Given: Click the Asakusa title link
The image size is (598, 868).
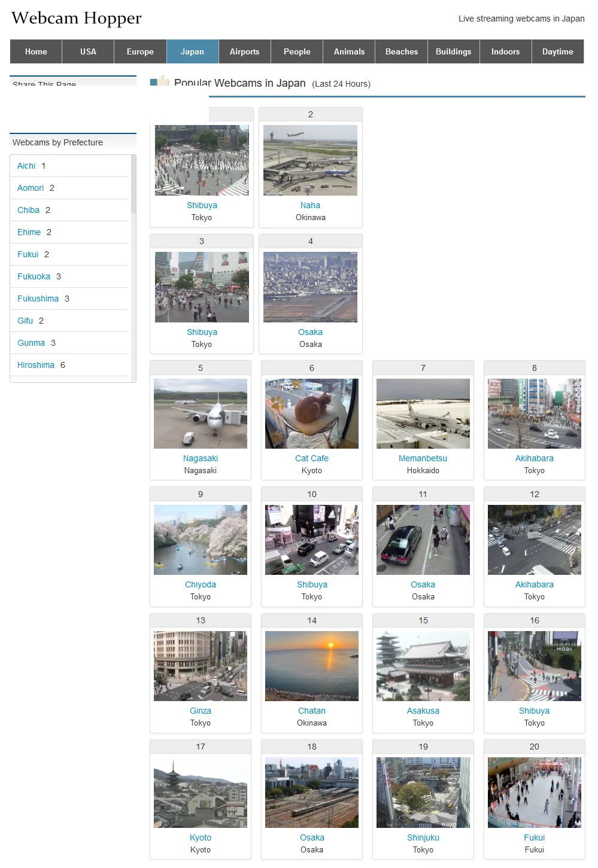Looking at the screenshot, I should (423, 711).
